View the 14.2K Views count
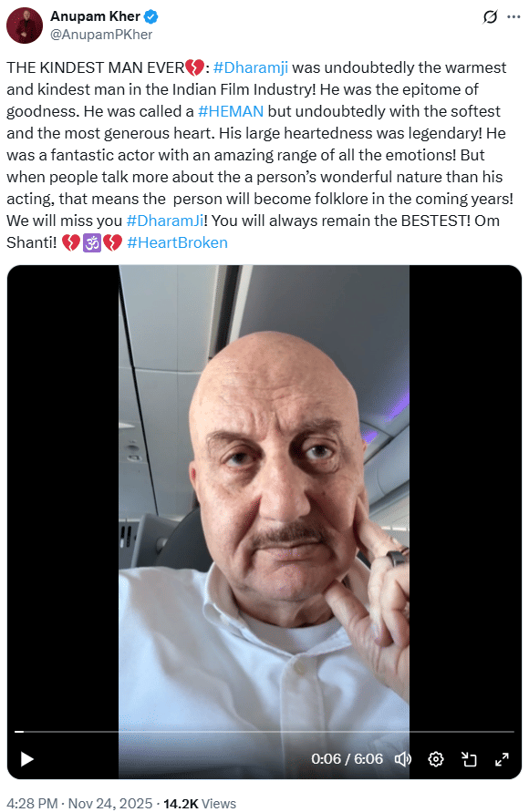 (x=200, y=803)
